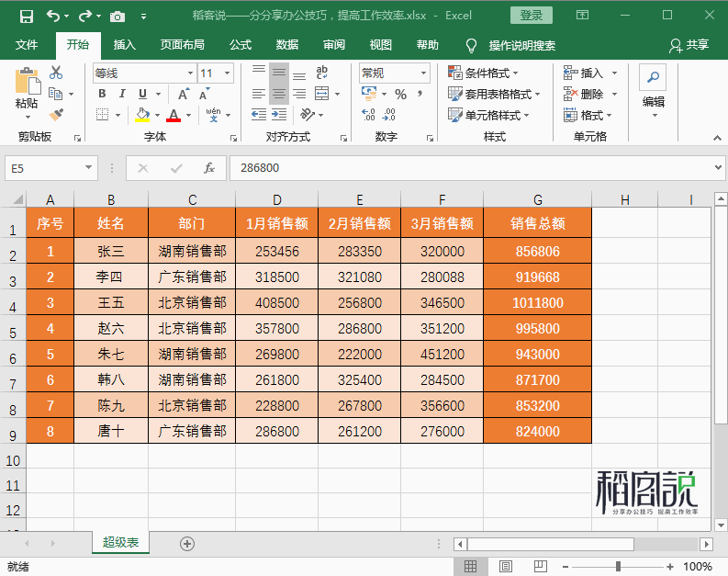
Task: Switch to the 视图 View tab
Action: [x=381, y=45]
